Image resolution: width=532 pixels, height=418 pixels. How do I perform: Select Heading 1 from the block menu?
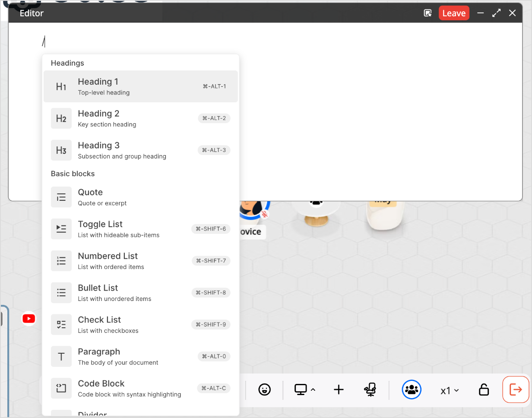[x=140, y=86]
